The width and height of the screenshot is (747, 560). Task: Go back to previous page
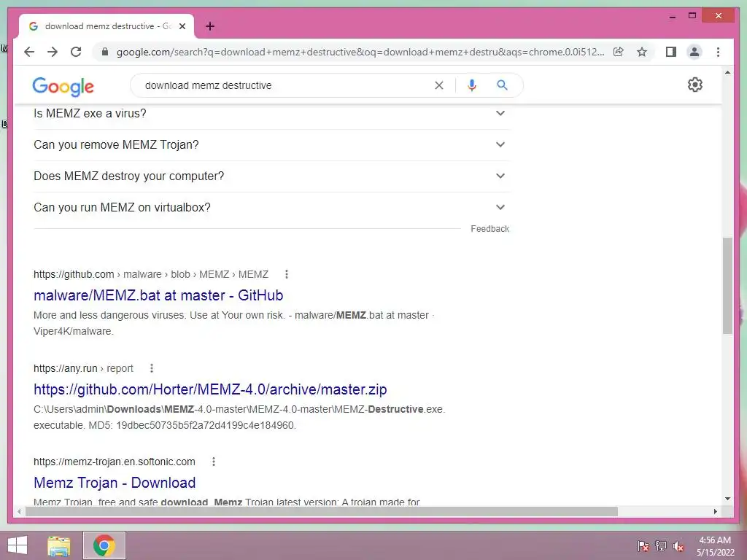pyautogui.click(x=29, y=52)
